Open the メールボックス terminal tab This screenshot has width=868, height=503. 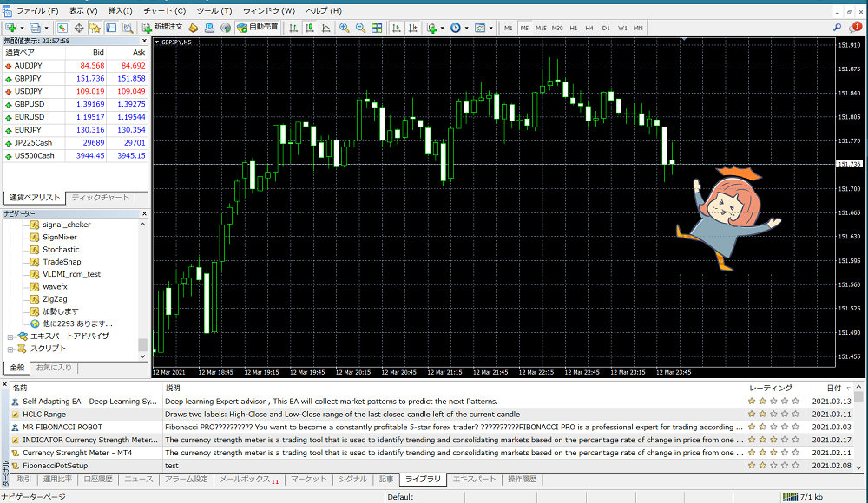(248, 480)
